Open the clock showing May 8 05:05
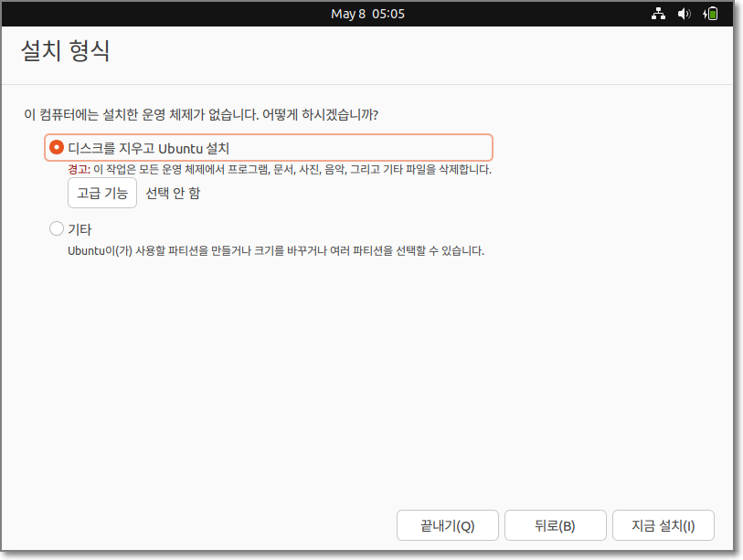 coord(367,14)
